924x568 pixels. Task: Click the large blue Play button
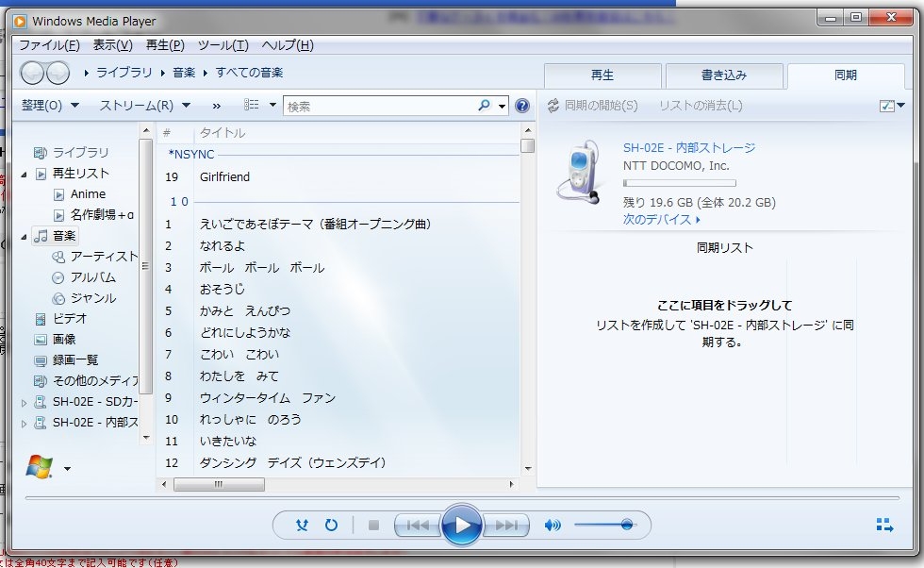coord(461,525)
